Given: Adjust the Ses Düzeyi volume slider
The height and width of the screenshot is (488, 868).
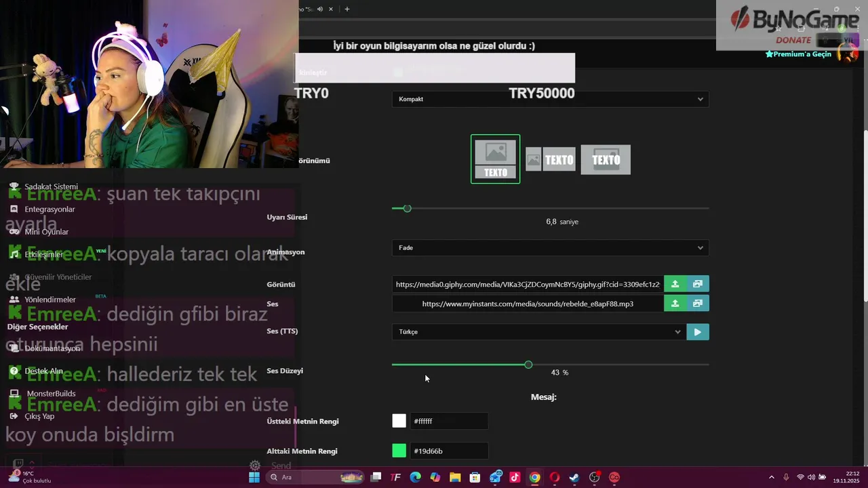Looking at the screenshot, I should [x=551, y=365].
